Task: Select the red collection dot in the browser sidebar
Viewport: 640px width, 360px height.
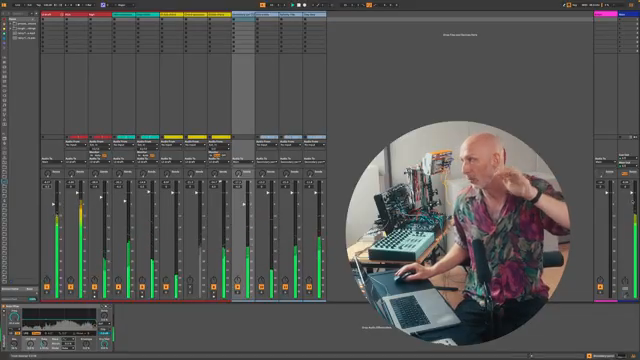Action: click(4, 19)
